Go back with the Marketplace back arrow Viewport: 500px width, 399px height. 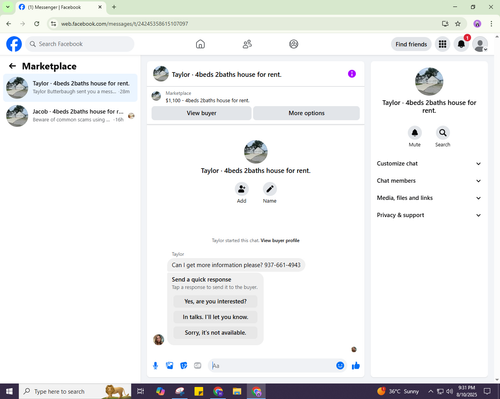pyautogui.click(x=12, y=66)
